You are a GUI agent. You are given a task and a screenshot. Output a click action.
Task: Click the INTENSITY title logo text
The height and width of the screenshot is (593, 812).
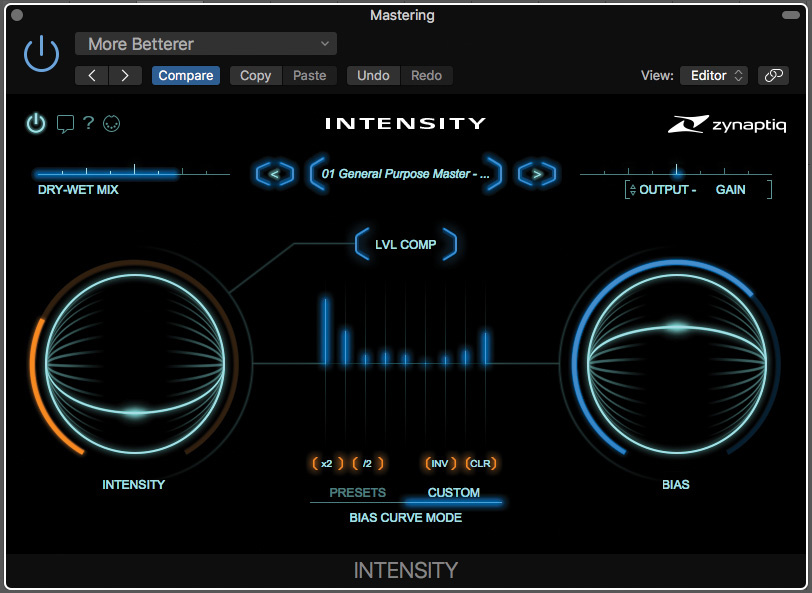405,123
